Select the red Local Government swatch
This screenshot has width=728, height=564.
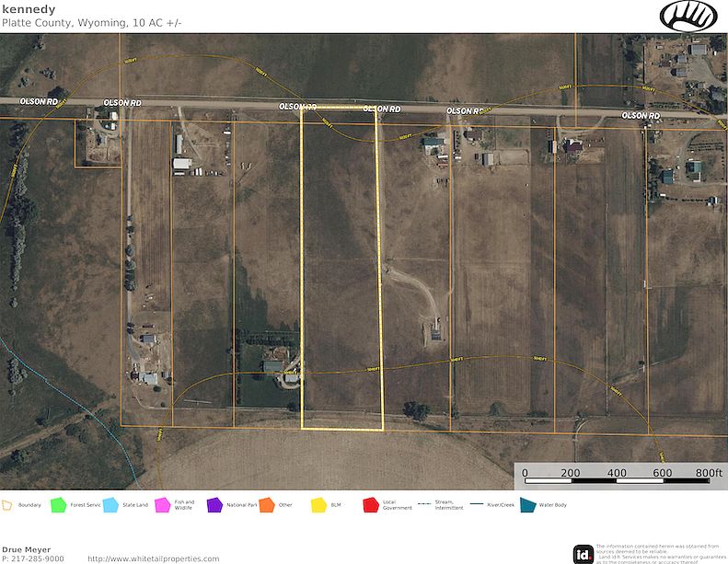point(371,504)
